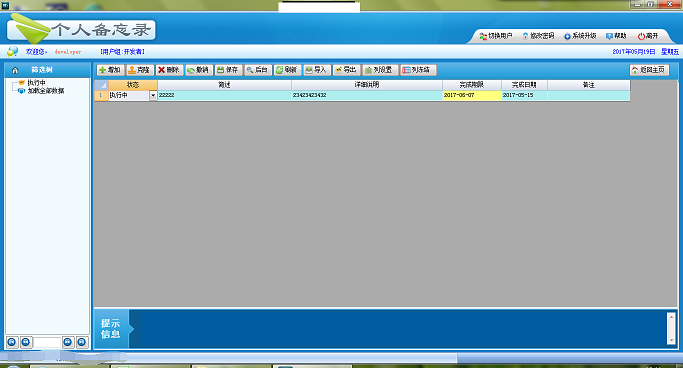683x368 pixels.
Task: Click the 返回主页 return home button
Action: 649,70
